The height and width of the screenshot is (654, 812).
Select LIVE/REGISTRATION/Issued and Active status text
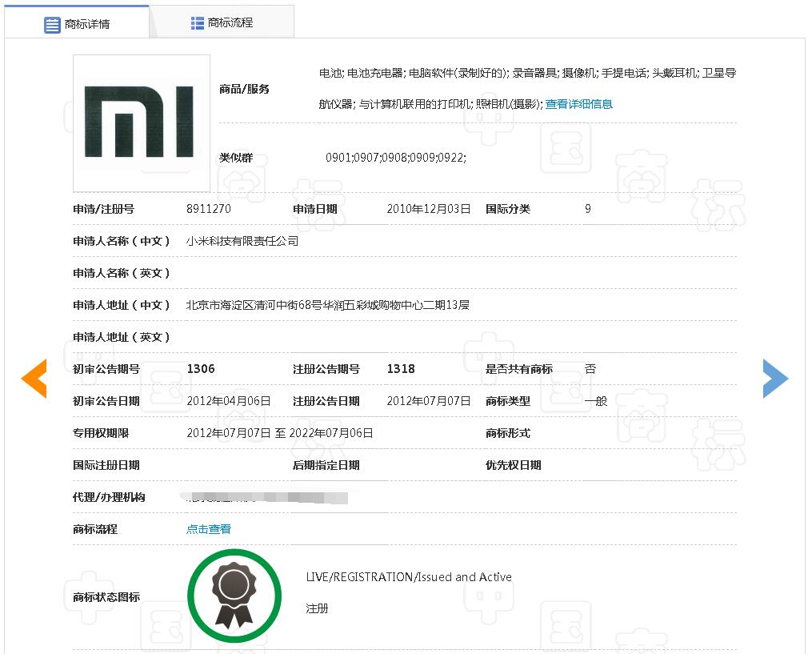click(x=409, y=577)
